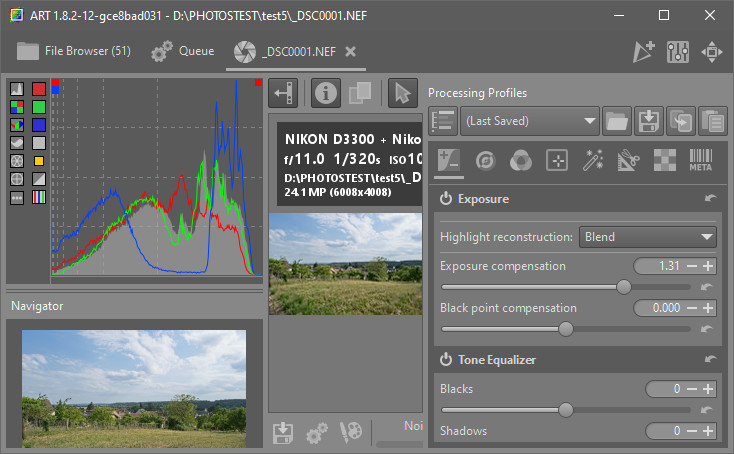Click the Black point compensation value field
The image size is (734, 454).
pos(660,308)
